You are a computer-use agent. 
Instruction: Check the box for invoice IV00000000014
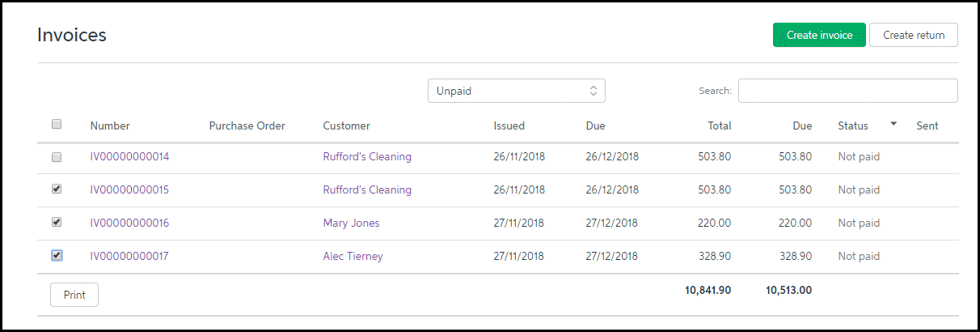(x=57, y=157)
